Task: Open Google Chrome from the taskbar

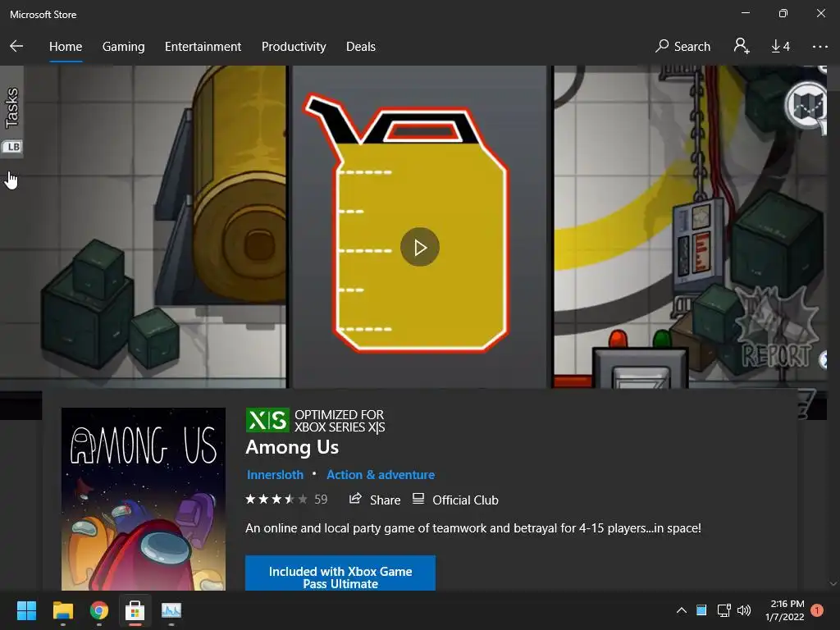Action: [x=99, y=610]
